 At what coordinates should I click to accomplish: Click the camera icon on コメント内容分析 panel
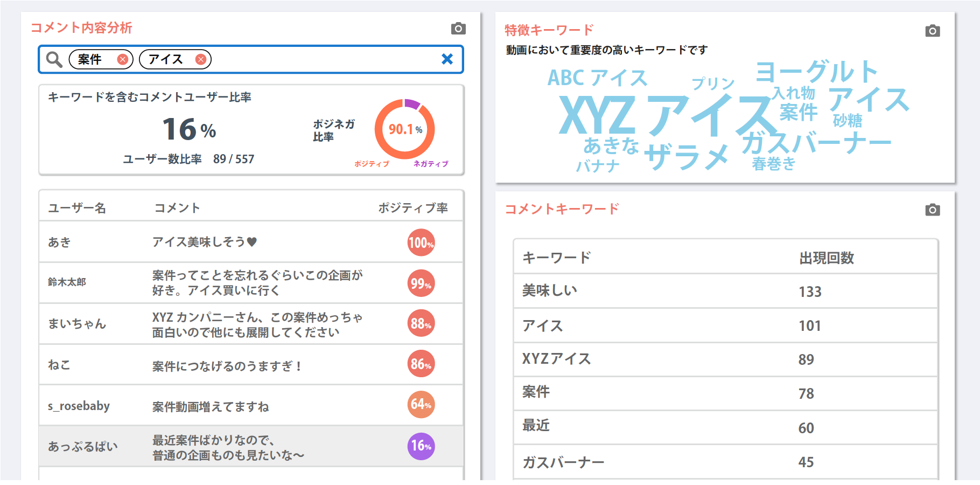coord(458,29)
